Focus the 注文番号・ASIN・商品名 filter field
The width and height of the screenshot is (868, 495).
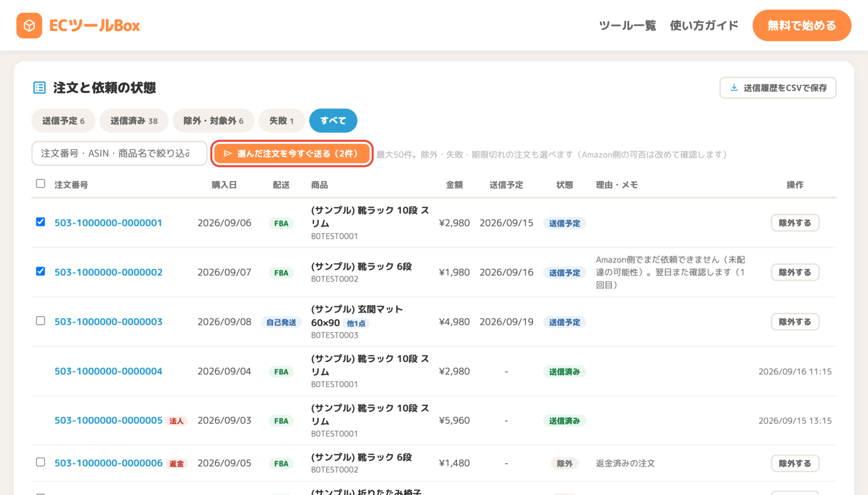click(119, 153)
